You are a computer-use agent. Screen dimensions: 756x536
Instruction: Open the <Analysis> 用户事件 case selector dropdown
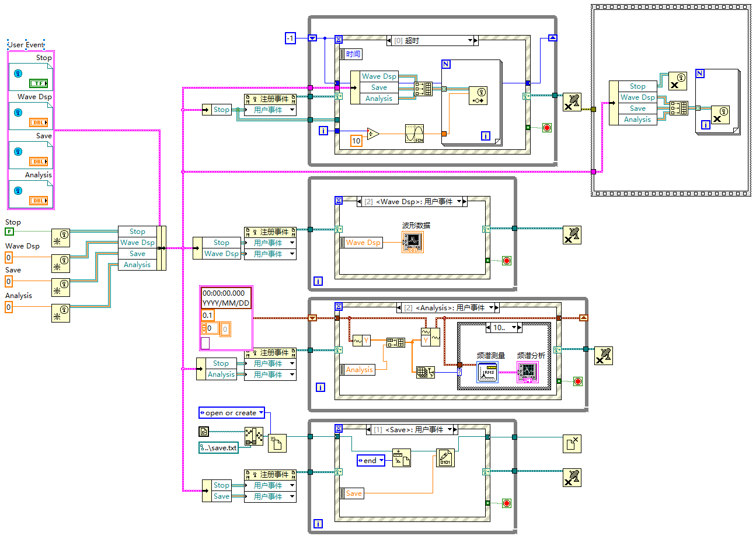coord(491,307)
